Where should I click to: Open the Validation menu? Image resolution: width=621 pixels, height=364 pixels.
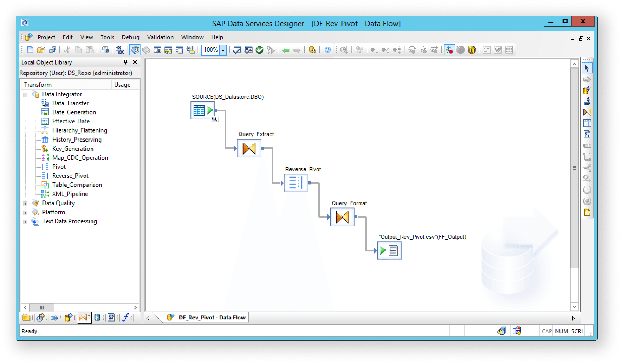[x=160, y=37]
